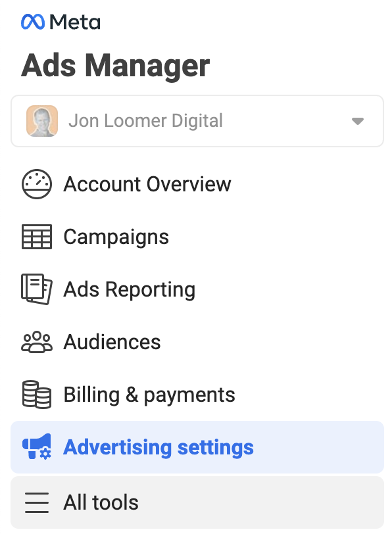Go to the Campaigns label
The width and height of the screenshot is (392, 534).
point(116,237)
